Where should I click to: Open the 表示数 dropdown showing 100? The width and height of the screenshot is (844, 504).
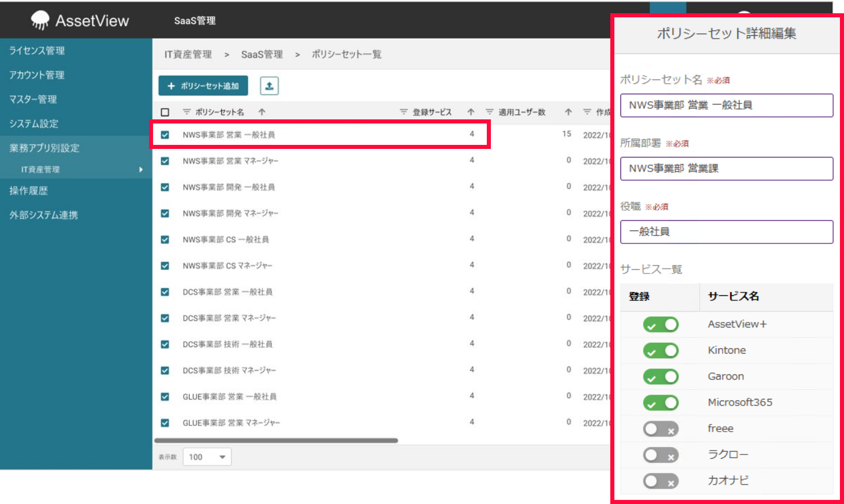pos(207,457)
